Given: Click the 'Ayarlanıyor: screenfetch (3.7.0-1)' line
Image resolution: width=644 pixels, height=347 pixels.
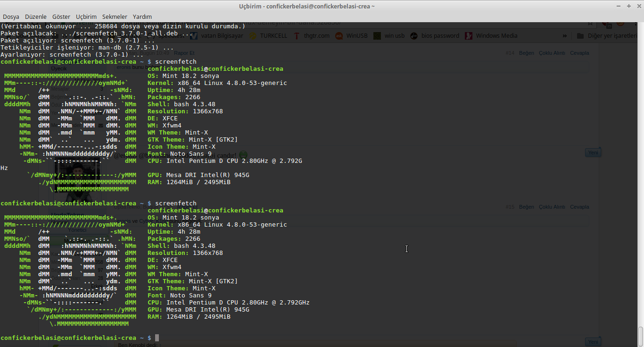Looking at the screenshot, I should (x=72, y=54).
